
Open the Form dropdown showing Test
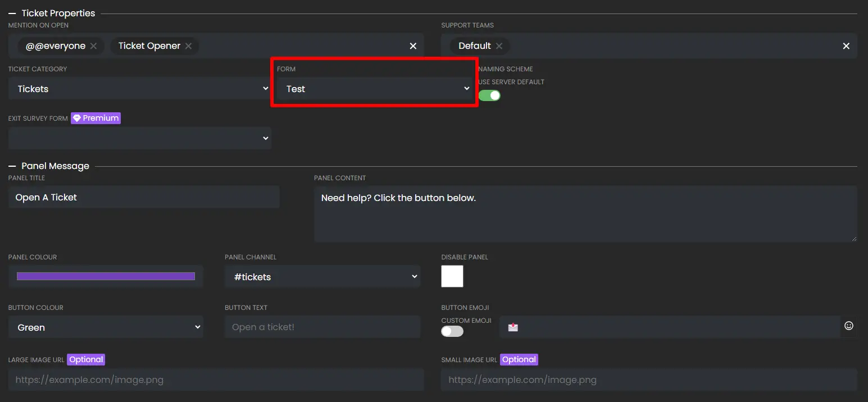[x=374, y=89]
